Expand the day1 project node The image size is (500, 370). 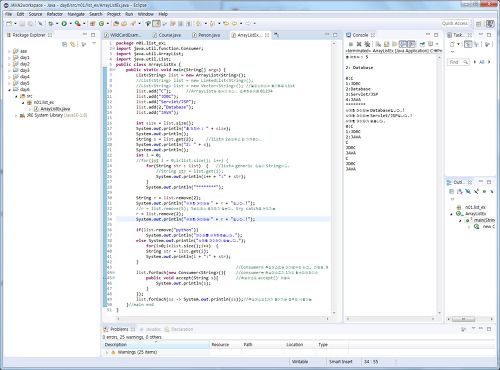coord(9,57)
